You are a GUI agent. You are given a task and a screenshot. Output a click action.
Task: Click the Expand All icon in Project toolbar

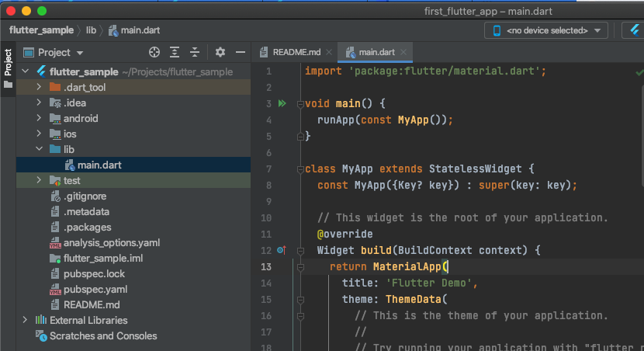(175, 52)
